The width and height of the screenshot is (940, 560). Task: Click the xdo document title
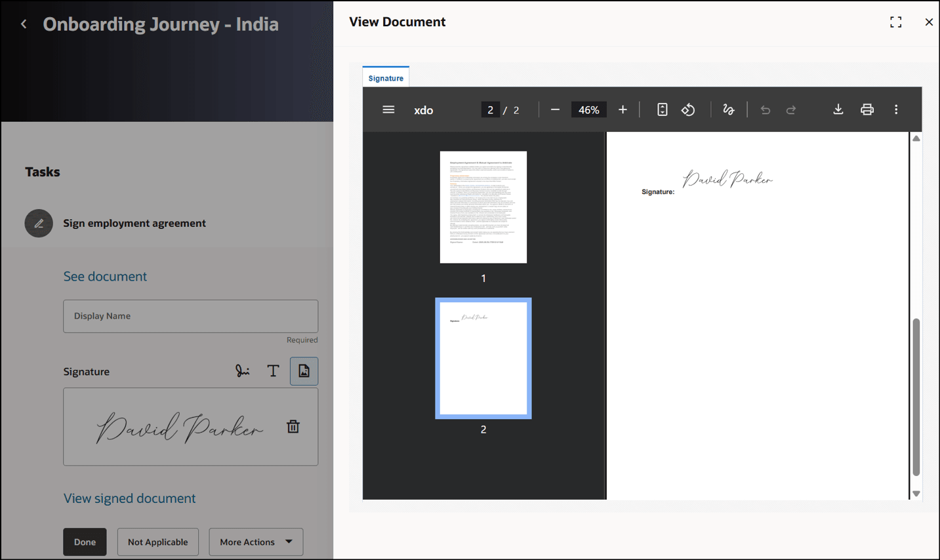pyautogui.click(x=423, y=110)
